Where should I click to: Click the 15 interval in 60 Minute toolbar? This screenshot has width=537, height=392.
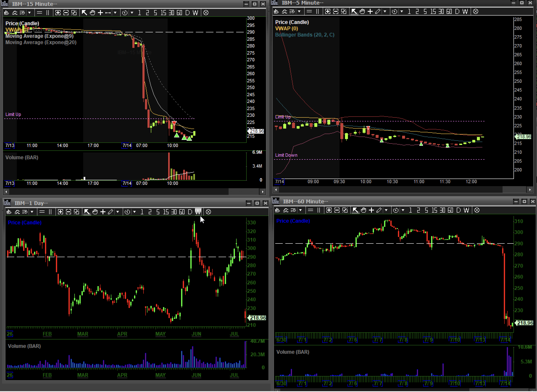click(x=434, y=210)
